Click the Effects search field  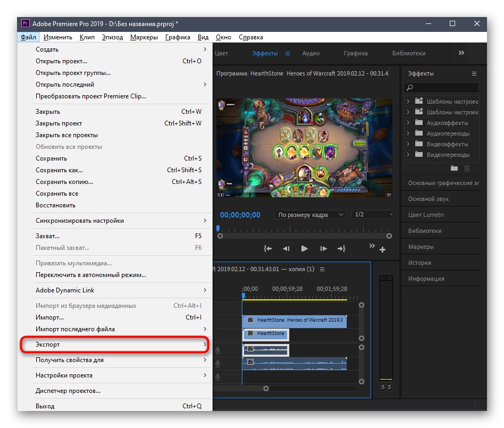click(444, 88)
